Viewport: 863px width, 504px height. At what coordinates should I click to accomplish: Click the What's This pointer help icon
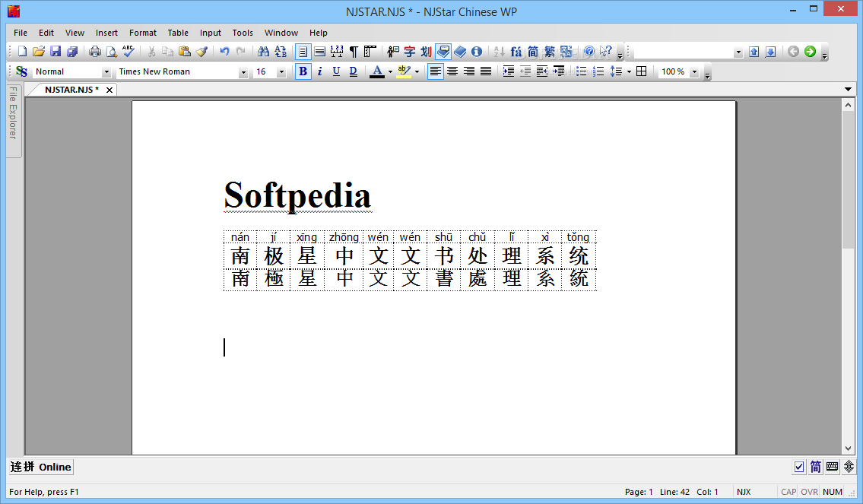pos(605,52)
